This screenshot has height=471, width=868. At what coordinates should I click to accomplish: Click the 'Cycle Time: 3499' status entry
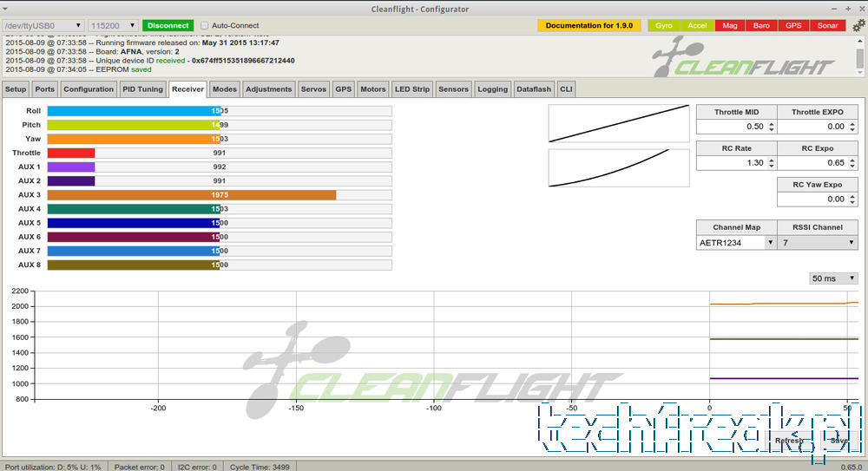(260, 468)
